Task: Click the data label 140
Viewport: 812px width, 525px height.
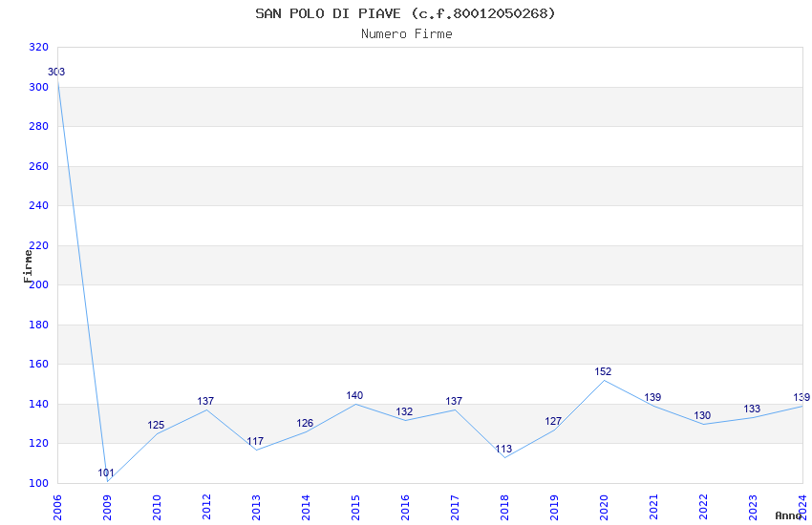Action: tap(354, 396)
